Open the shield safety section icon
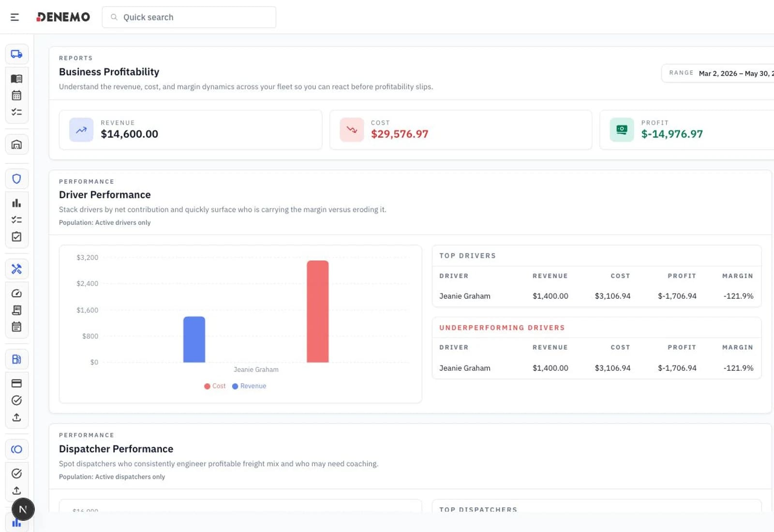The width and height of the screenshot is (774, 532). click(16, 179)
